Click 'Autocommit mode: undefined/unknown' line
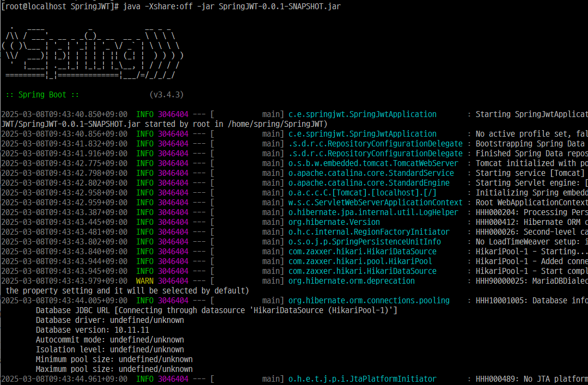 point(110,340)
